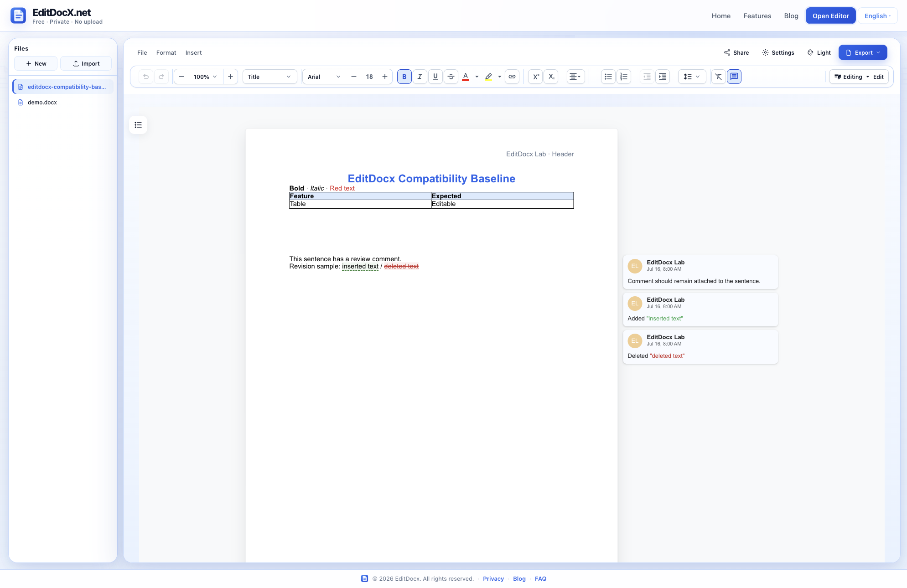Open the Insert menu
907x588 pixels.
click(x=194, y=53)
